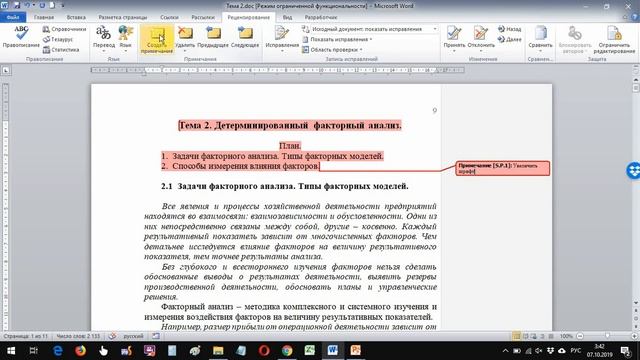Click the comment balloon in margin
The height and width of the screenshot is (360, 640).
click(x=502, y=168)
